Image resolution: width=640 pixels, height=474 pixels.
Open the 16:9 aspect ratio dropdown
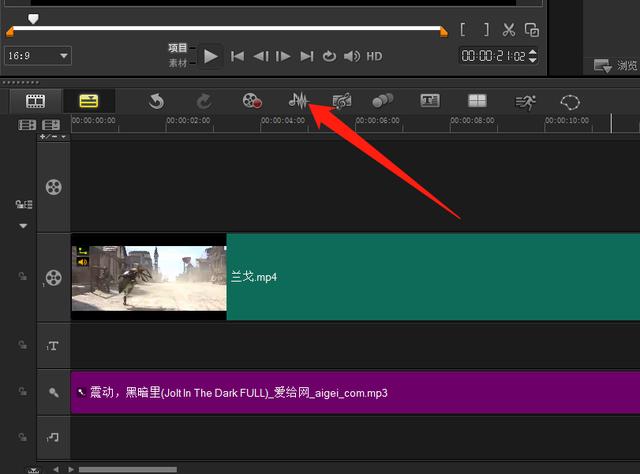(x=38, y=56)
